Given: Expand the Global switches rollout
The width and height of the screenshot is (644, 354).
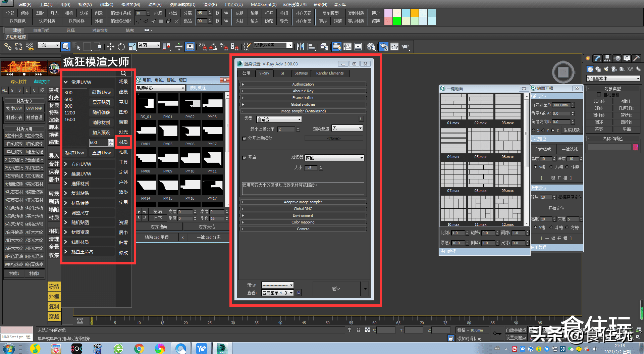Looking at the screenshot, I should click(x=303, y=104).
